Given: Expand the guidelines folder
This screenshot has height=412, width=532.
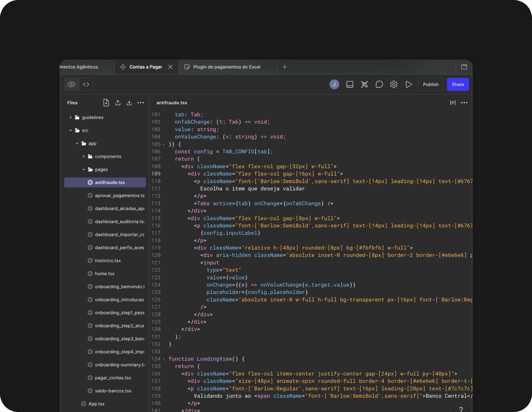Looking at the screenshot, I should click(x=71, y=117).
